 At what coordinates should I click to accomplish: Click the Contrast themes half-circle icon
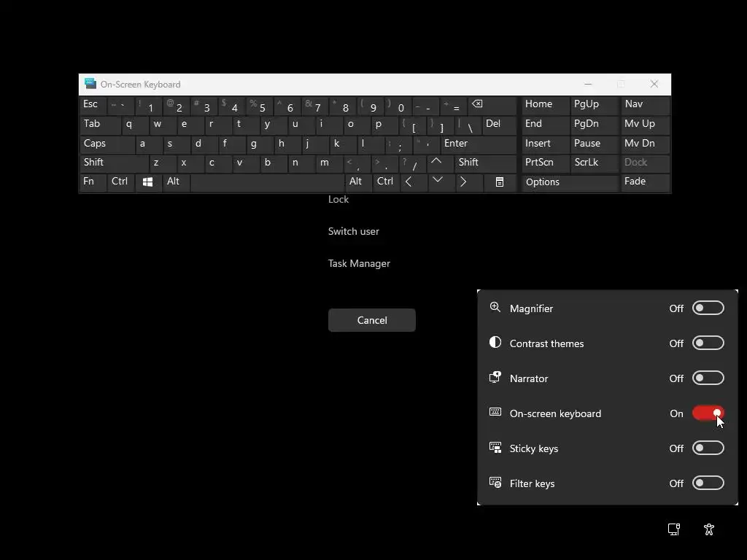495,343
